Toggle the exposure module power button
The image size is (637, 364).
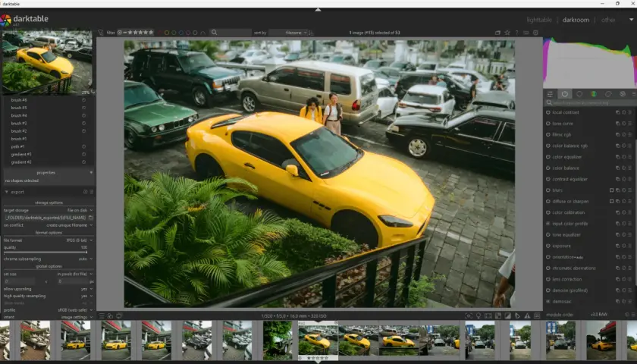[x=548, y=246]
